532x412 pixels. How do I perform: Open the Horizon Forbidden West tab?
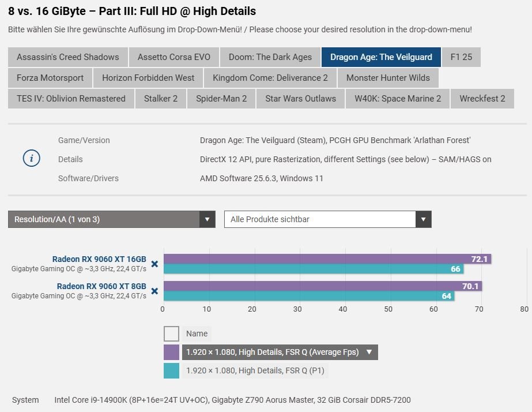[x=148, y=78]
